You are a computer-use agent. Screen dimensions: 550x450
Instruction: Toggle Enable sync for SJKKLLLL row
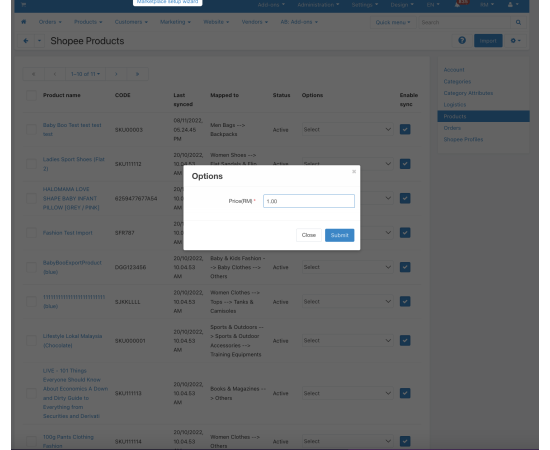coord(405,302)
